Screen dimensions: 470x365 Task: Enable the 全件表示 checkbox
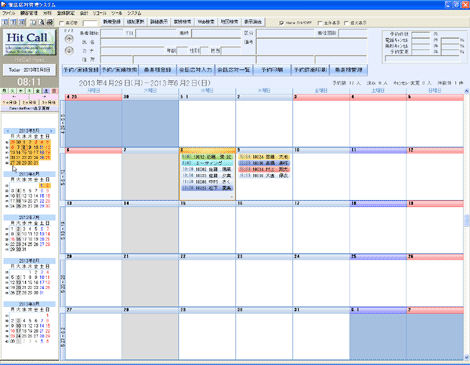pos(320,23)
